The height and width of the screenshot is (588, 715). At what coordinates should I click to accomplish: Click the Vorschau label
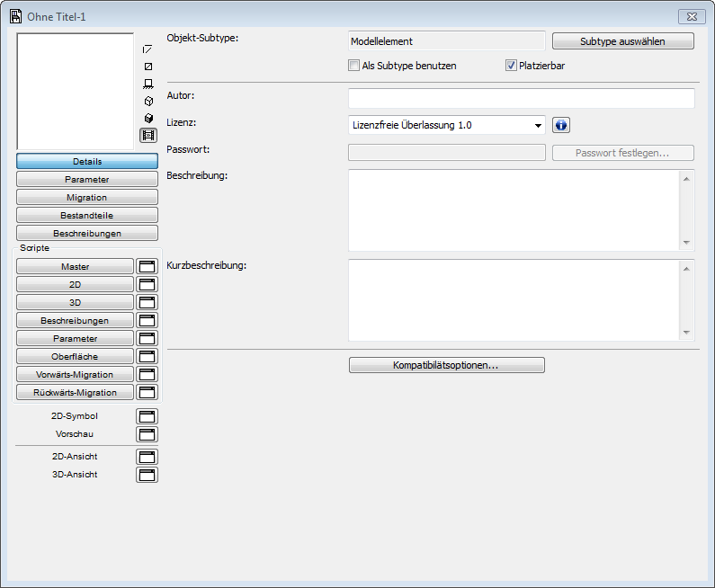(75, 434)
